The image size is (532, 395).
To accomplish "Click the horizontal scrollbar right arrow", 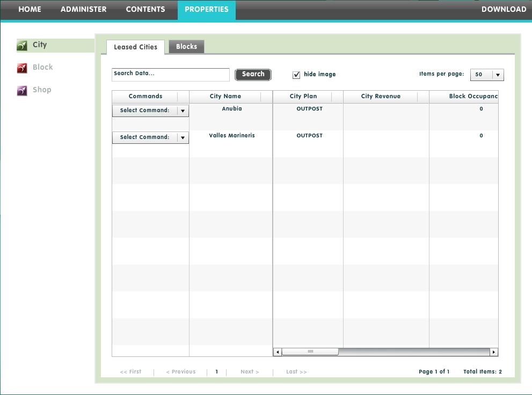I will point(494,352).
